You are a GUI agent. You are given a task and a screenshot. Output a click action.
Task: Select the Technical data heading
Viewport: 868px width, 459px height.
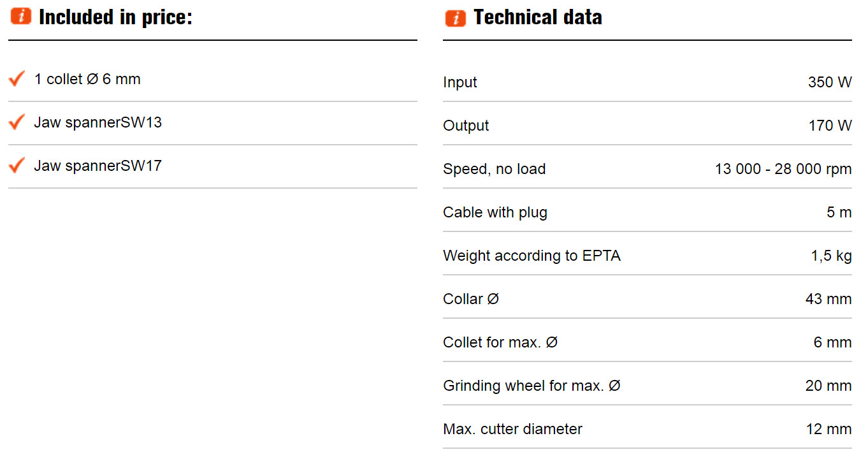pyautogui.click(x=538, y=17)
